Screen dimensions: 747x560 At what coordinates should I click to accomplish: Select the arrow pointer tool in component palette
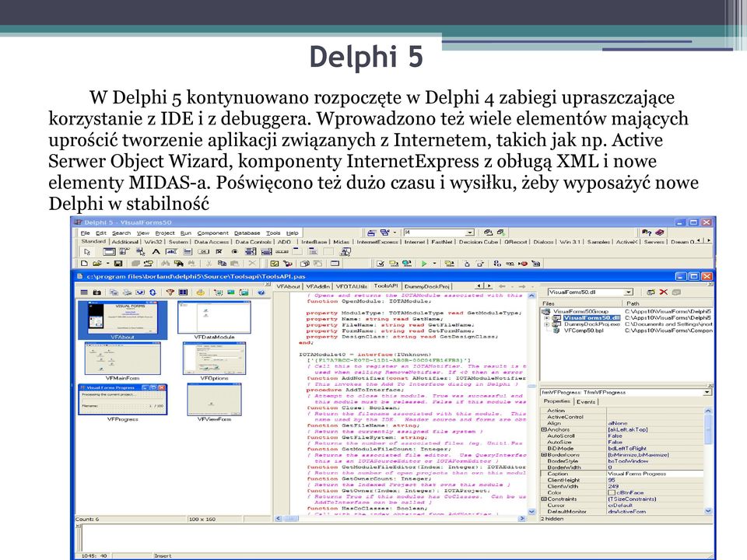click(87, 252)
